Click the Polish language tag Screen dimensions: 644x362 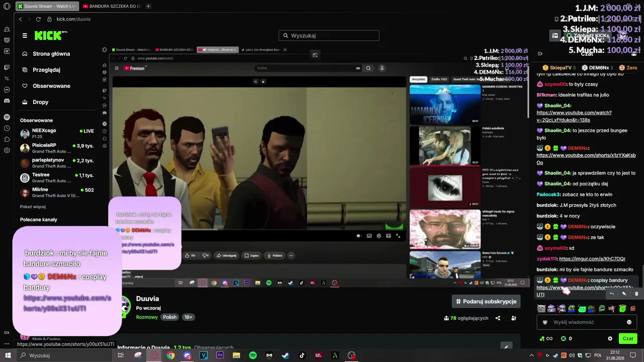[x=170, y=317]
